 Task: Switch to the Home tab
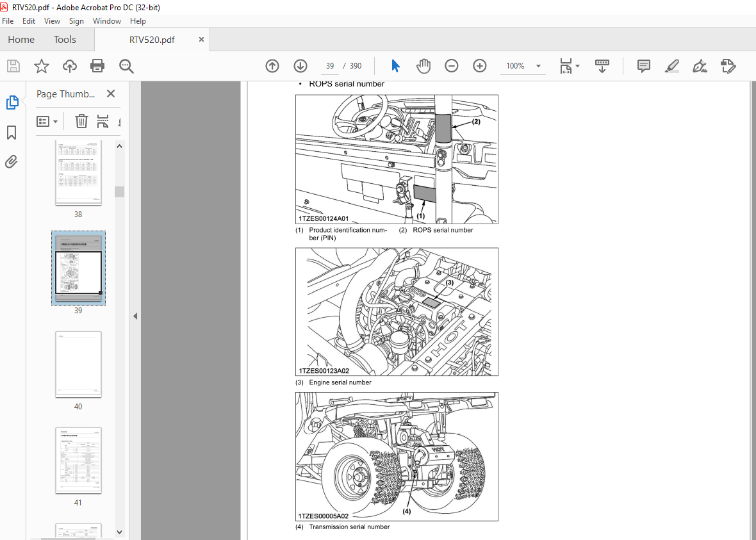21,40
